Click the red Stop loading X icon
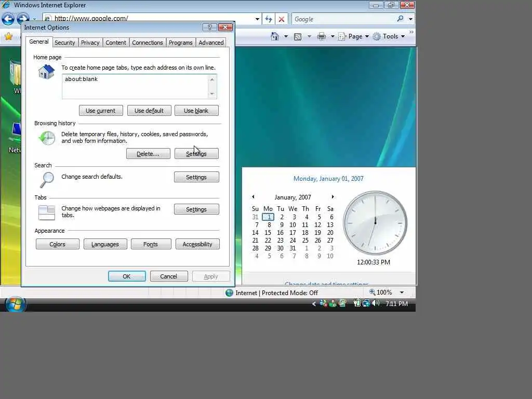This screenshot has height=399, width=532. pos(281,19)
